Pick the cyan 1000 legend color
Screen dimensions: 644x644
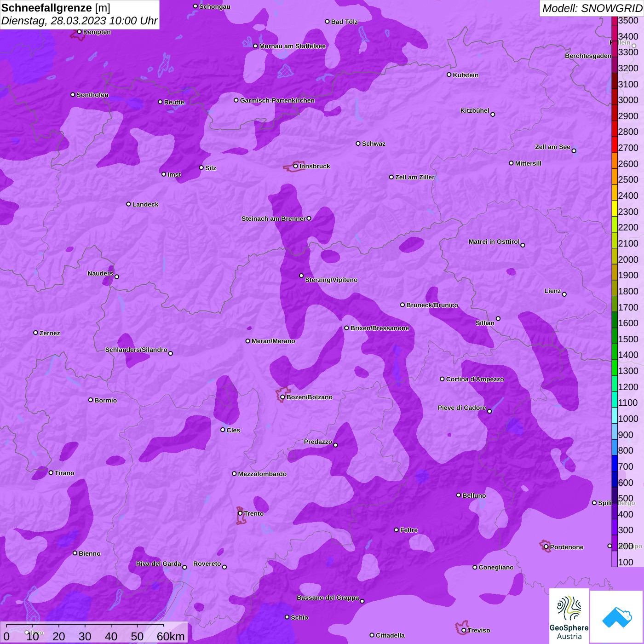(615, 415)
